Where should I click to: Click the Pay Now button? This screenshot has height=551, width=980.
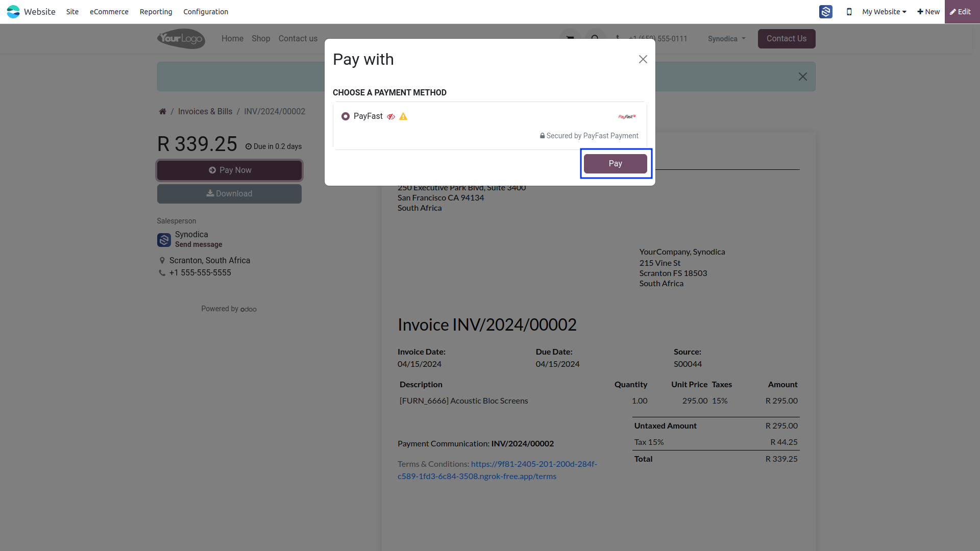pos(229,170)
